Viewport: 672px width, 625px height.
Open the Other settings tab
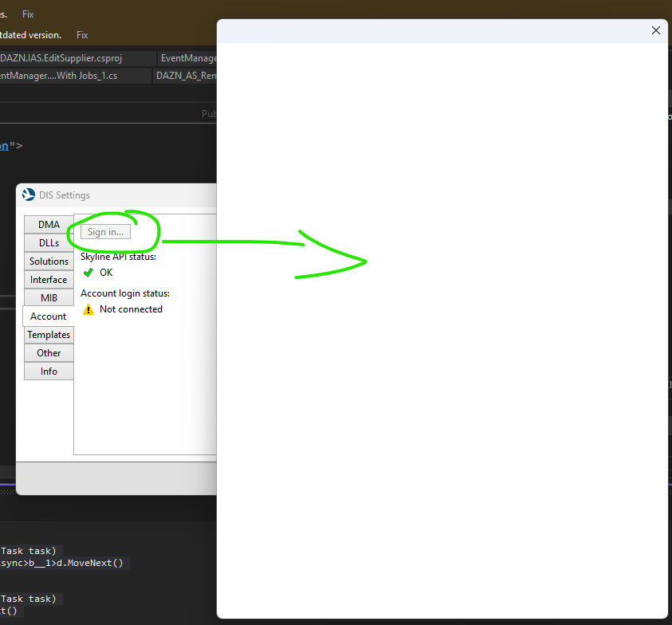(49, 353)
